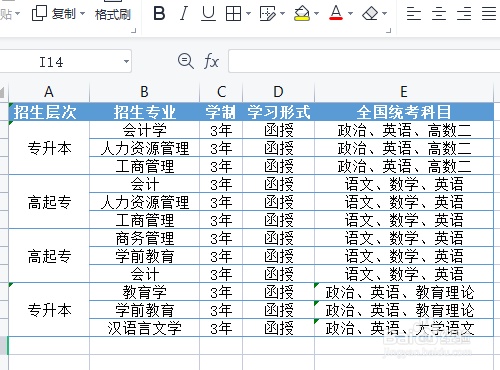The image size is (500, 370).
Task: Open the fill color dropdown arrow
Action: click(x=317, y=14)
